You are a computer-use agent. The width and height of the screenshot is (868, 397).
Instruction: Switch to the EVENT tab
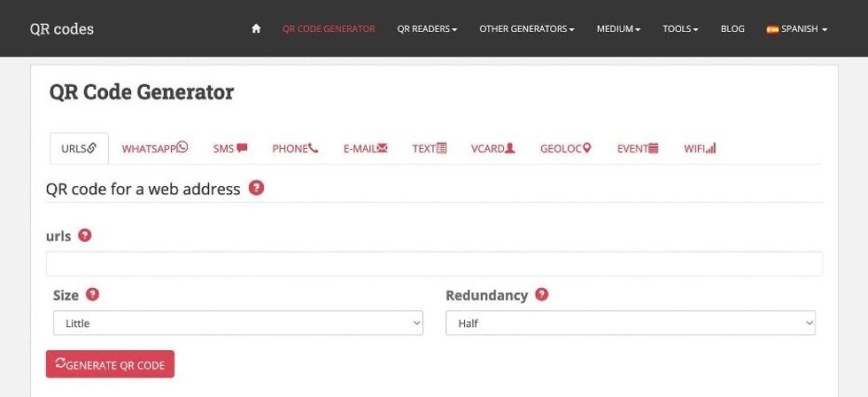tap(638, 148)
